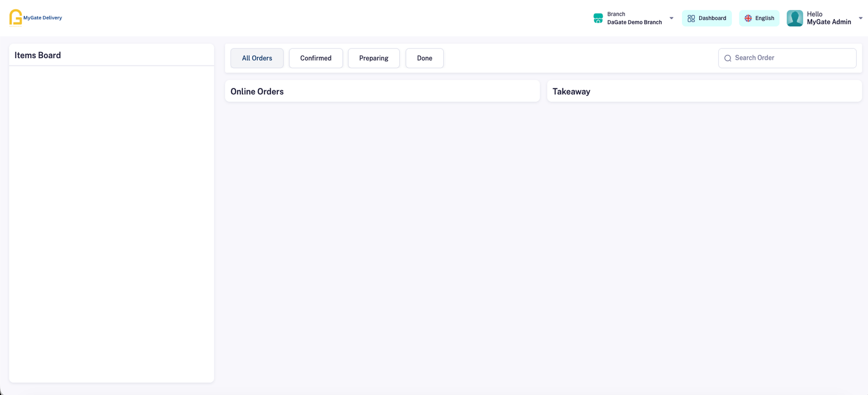Viewport: 868px width, 395px height.
Task: Switch to the Confirmed orders tab
Action: pos(316,58)
